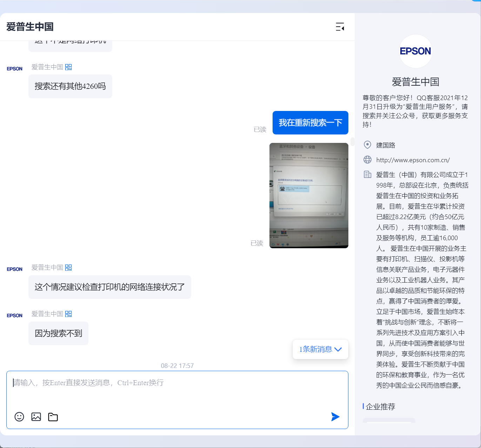
Task: Click the '这个情况建议检查打印机的网络连接状况了' message
Action: point(110,287)
